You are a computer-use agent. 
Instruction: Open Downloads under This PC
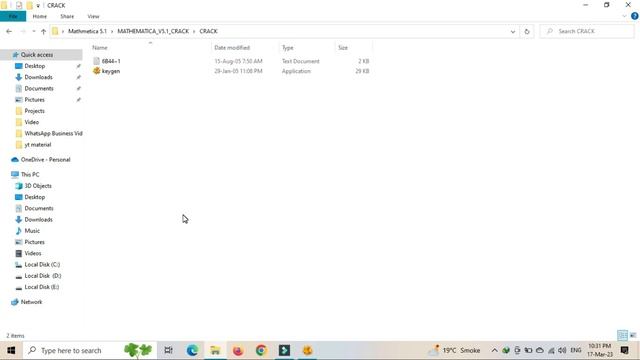(x=38, y=220)
